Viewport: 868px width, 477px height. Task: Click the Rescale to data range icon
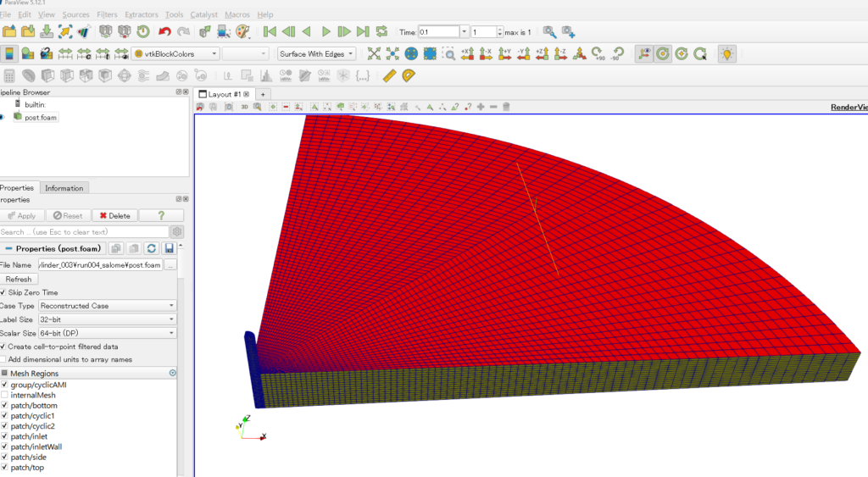pos(66,53)
